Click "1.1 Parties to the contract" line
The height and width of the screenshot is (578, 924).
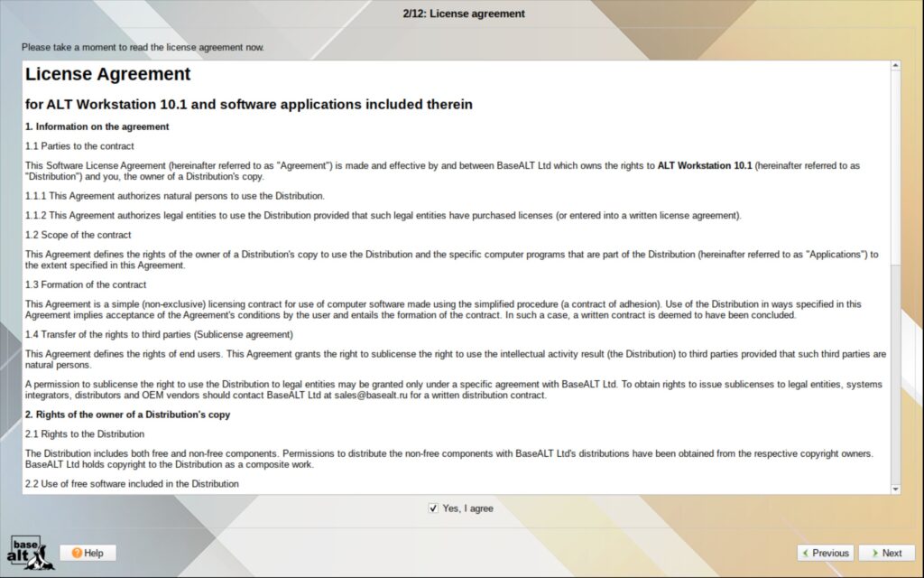pyautogui.click(x=79, y=145)
